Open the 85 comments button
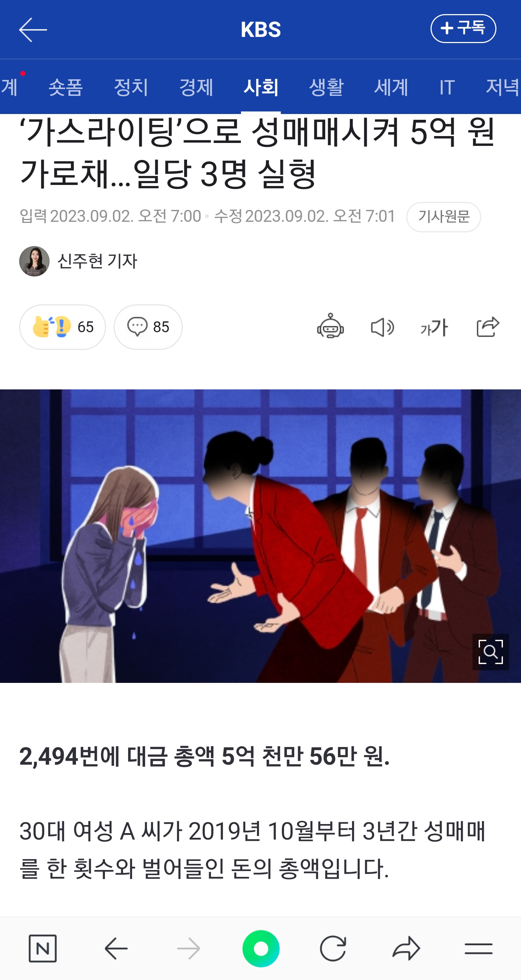521x980 pixels. point(148,327)
